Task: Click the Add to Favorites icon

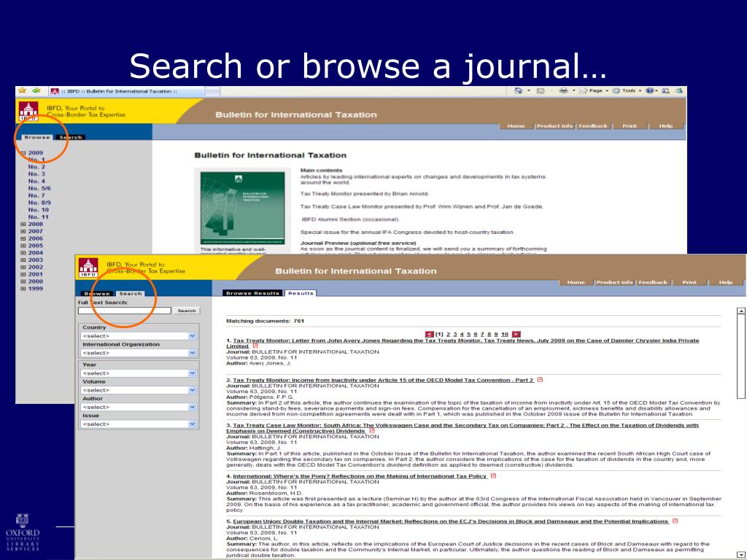Action: [x=36, y=90]
